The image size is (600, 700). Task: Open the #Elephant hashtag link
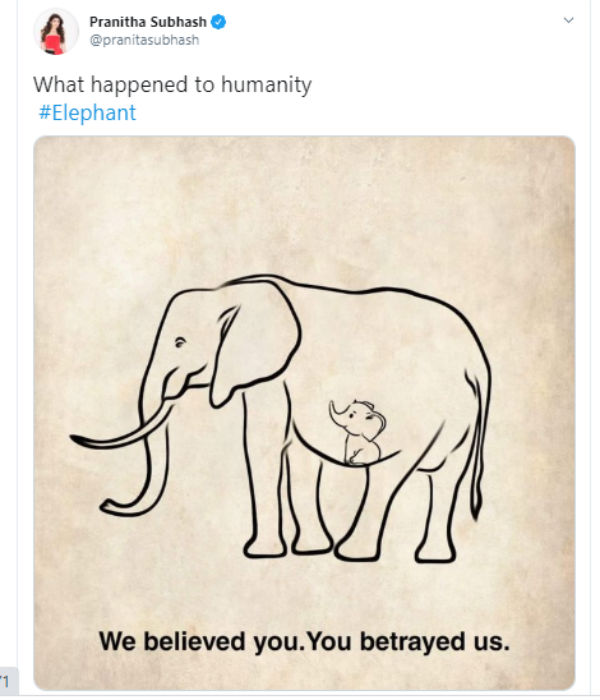(88, 112)
